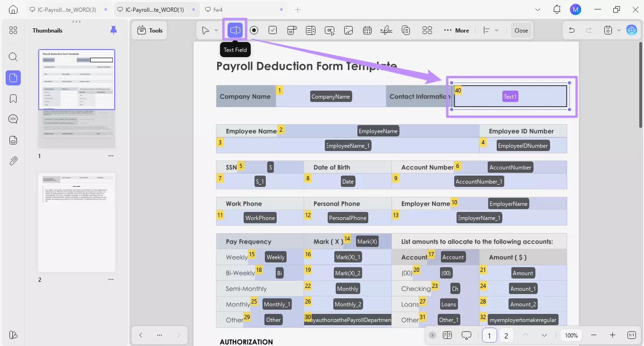Select the PersonalPhone form field
Screen dimensions: 644x346
coord(347,218)
